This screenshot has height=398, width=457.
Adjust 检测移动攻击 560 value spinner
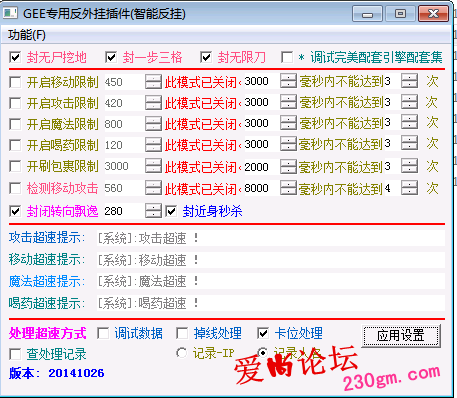coord(153,188)
